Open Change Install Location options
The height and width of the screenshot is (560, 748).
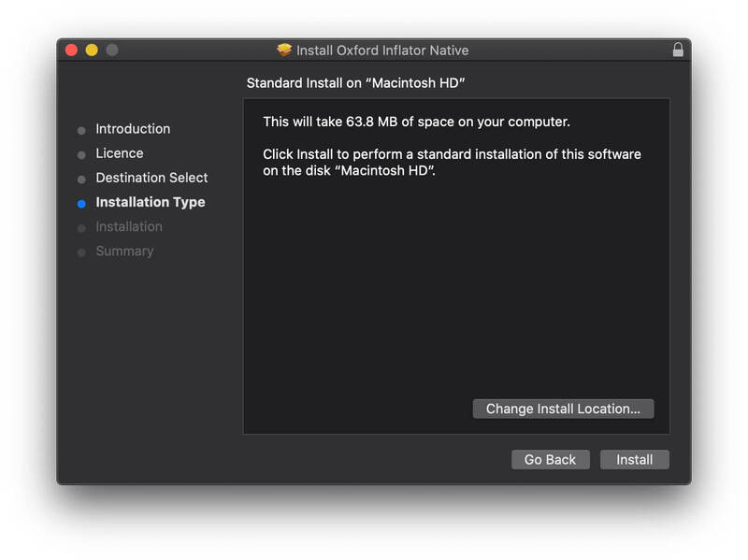tap(563, 409)
